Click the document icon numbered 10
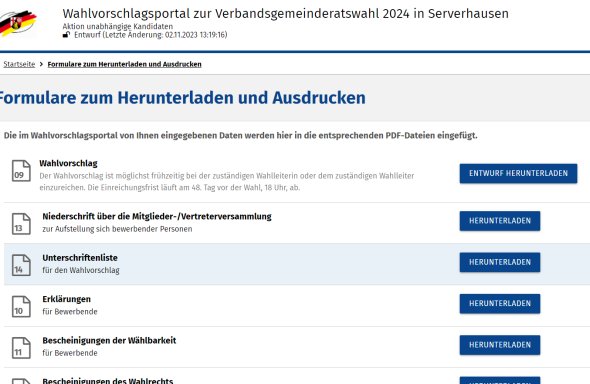590x384 pixels. tap(21, 307)
